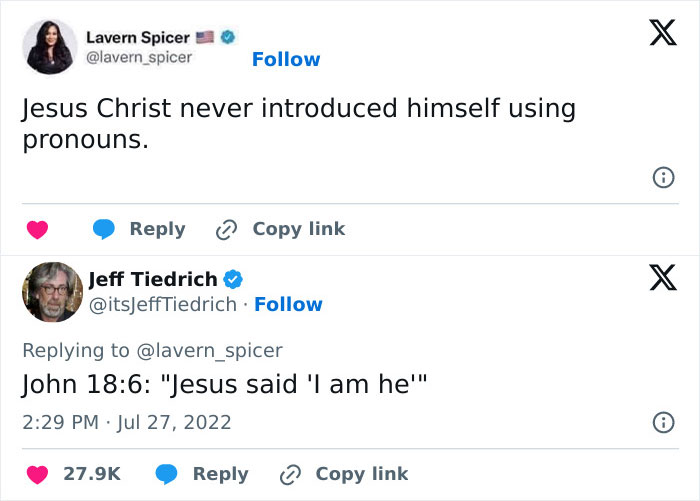Open the 2:29 PM · Jul 27, 2022 timestamp
Screen dimensions: 700x501
pos(126,422)
